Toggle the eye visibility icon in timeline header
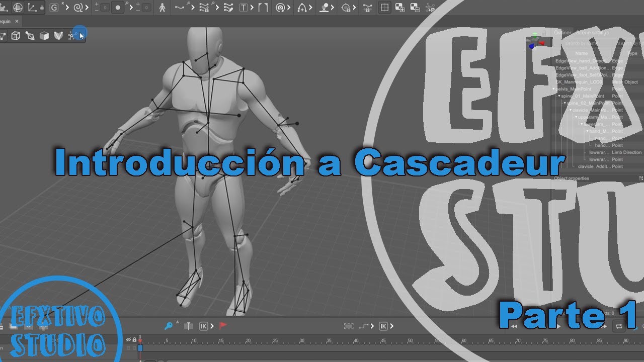The image size is (644, 362). [x=128, y=340]
